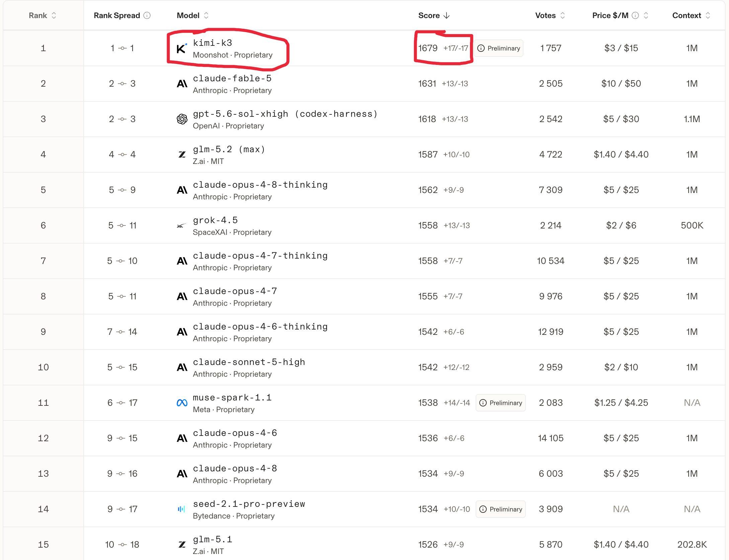
Task: Click the Z.ai logo beside glm-5.2 (max)
Action: [x=182, y=155]
